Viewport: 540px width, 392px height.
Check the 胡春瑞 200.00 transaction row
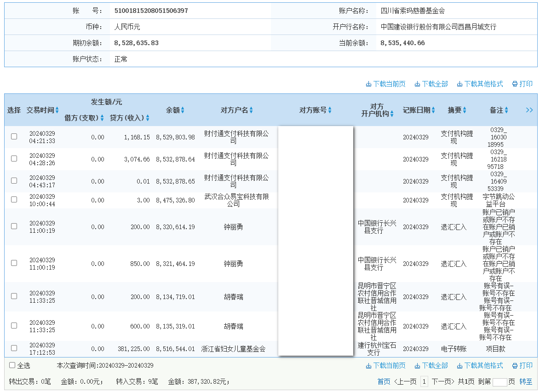(x=14, y=296)
